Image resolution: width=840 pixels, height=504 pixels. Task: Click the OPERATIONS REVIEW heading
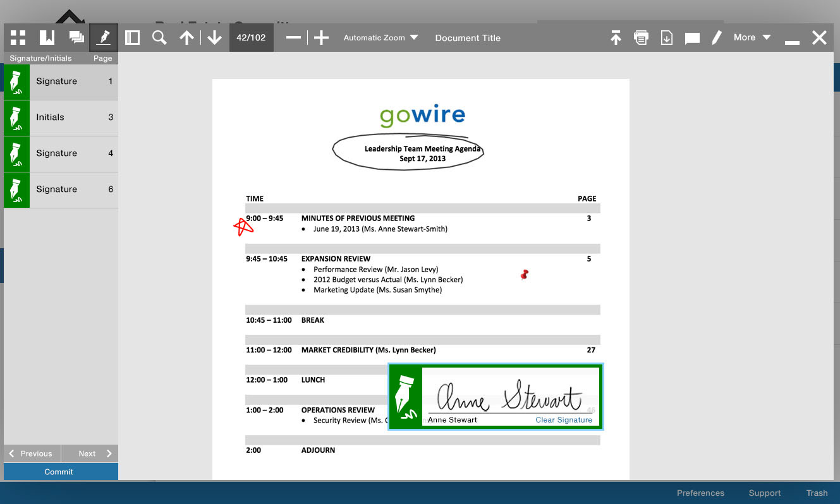coord(338,410)
